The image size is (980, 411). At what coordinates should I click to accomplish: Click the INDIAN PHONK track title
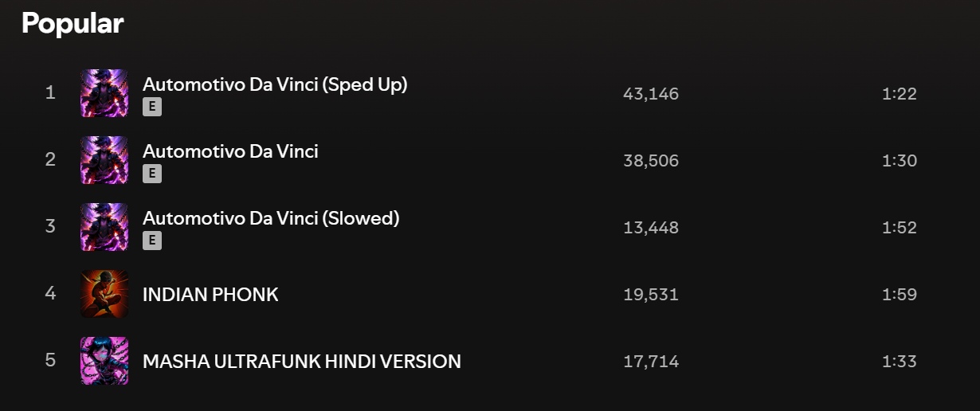[x=210, y=295]
